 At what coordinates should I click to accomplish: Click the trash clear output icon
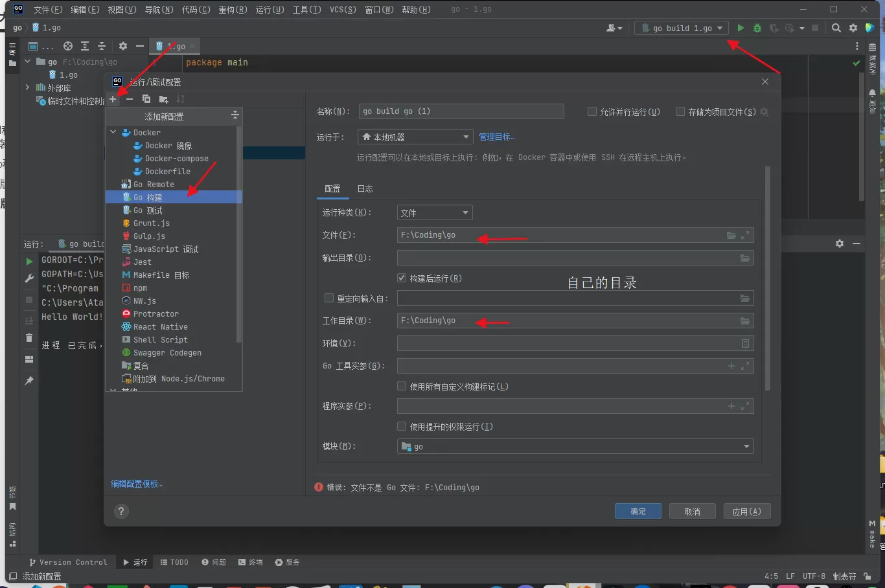29,337
